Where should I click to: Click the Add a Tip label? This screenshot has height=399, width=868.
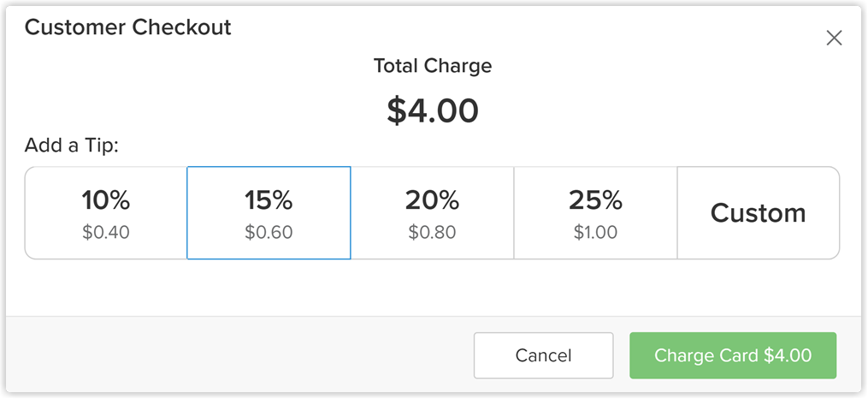point(71,145)
